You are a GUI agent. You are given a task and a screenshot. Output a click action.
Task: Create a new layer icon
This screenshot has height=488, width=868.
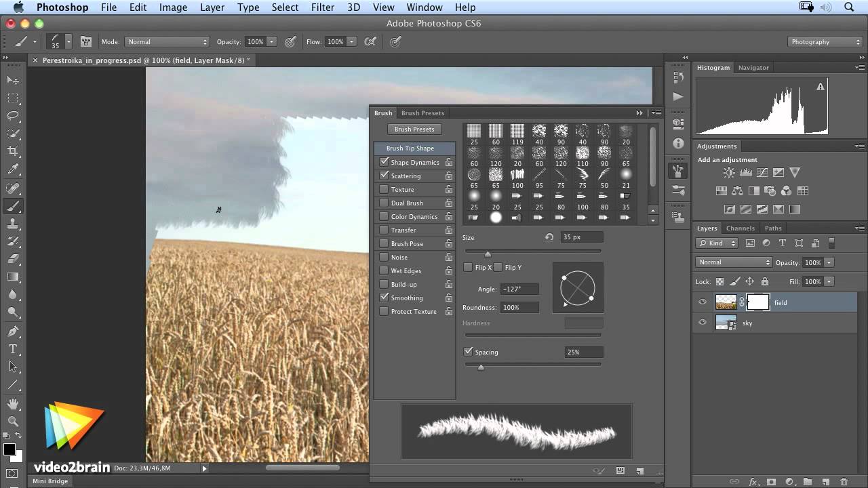[826, 481]
